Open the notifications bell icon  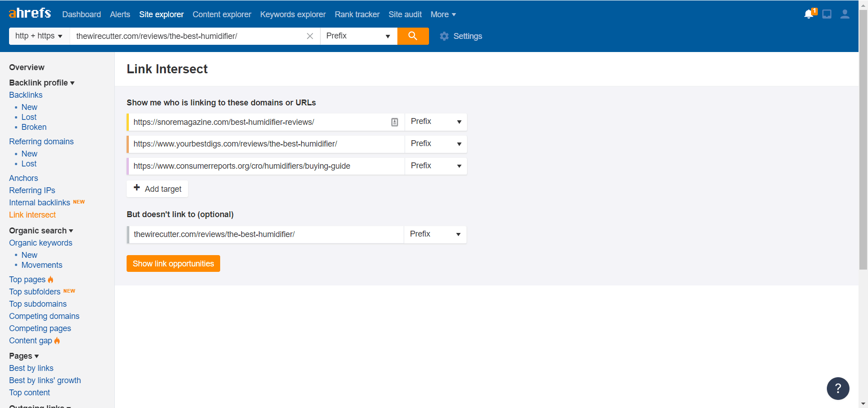tap(809, 14)
